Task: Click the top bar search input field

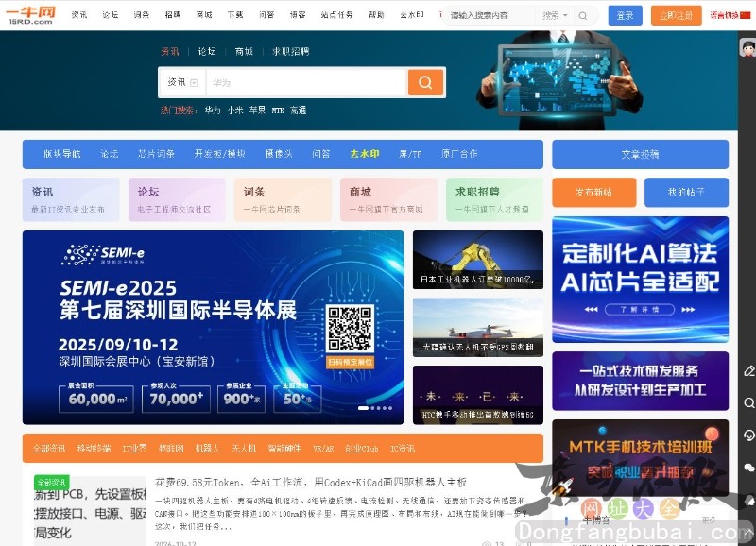Action: pyautogui.click(x=490, y=15)
